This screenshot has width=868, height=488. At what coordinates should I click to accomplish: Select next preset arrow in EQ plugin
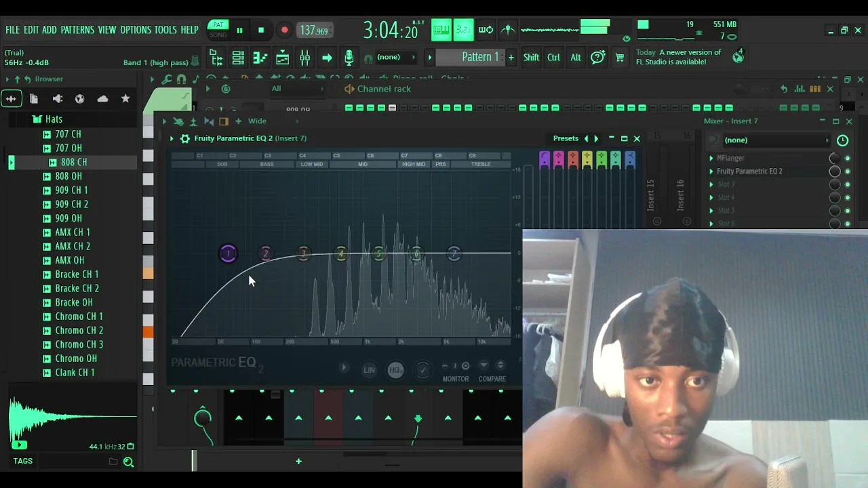[x=596, y=138]
